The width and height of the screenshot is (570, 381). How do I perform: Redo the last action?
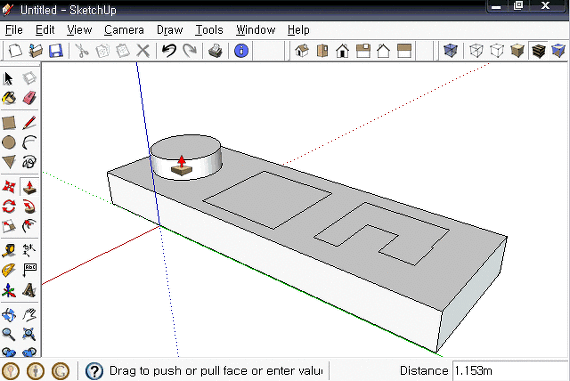[x=189, y=51]
